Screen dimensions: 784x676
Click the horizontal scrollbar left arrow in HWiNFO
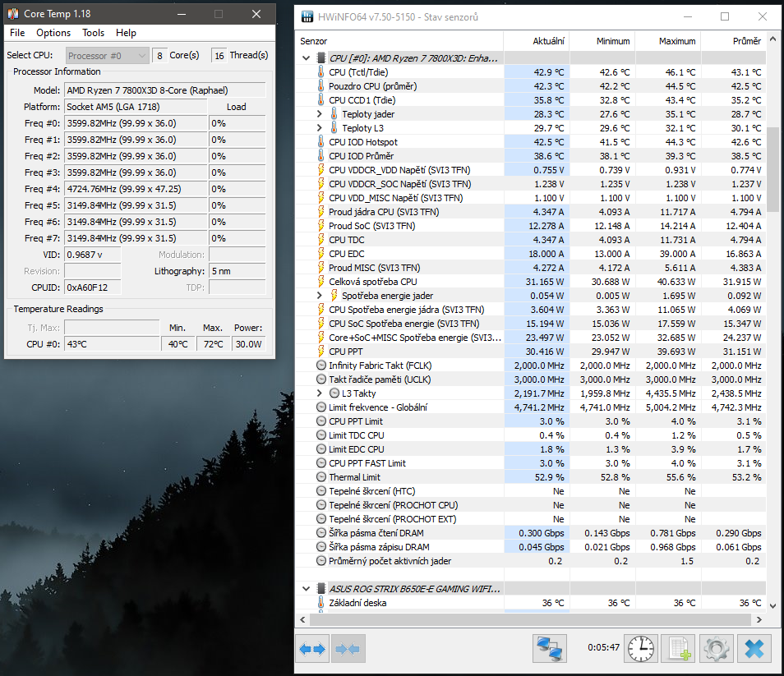(x=302, y=619)
